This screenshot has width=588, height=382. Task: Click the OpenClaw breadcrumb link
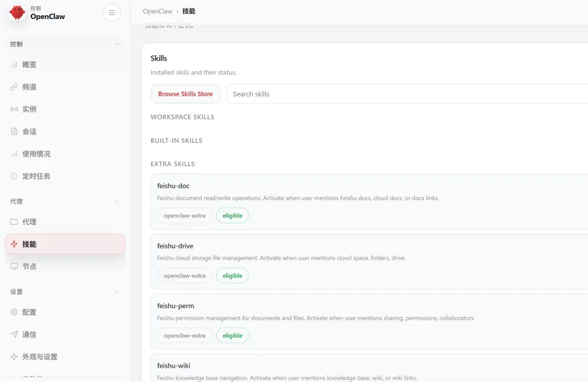tap(157, 11)
